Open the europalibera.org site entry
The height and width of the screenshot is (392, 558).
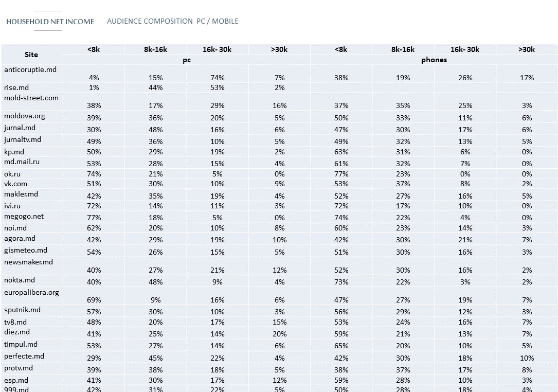point(31,292)
